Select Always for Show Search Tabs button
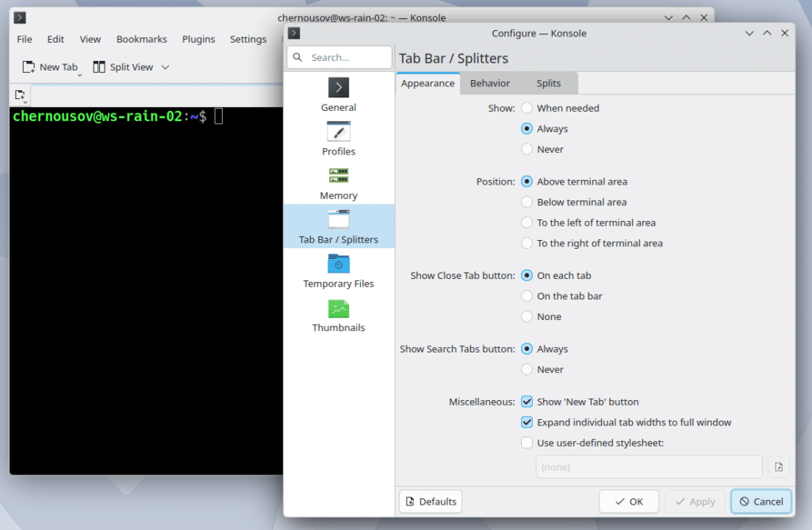Viewport: 812px width, 530px height. [545, 349]
